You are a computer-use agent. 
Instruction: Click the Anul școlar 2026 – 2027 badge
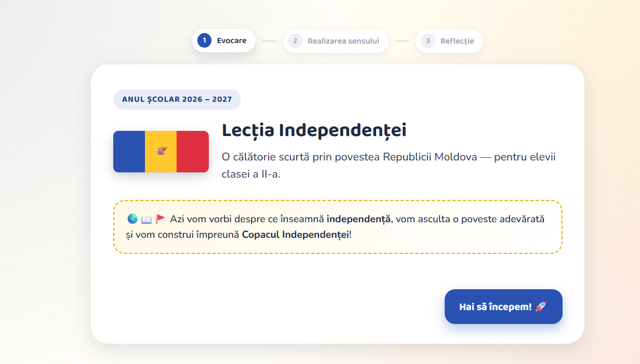pos(177,99)
